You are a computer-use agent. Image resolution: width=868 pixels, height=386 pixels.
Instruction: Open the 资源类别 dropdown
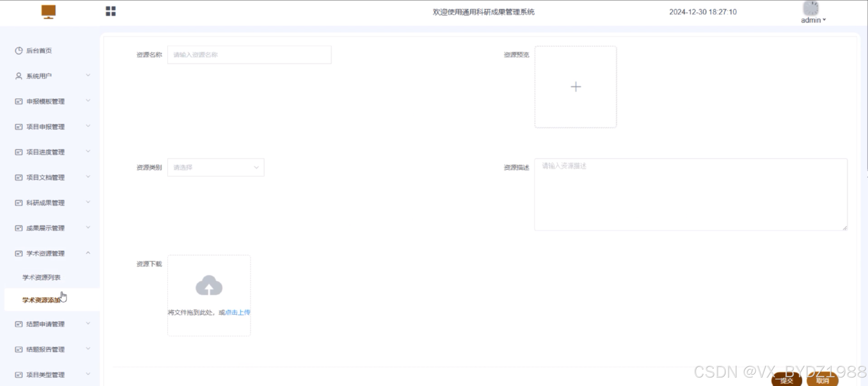point(216,167)
